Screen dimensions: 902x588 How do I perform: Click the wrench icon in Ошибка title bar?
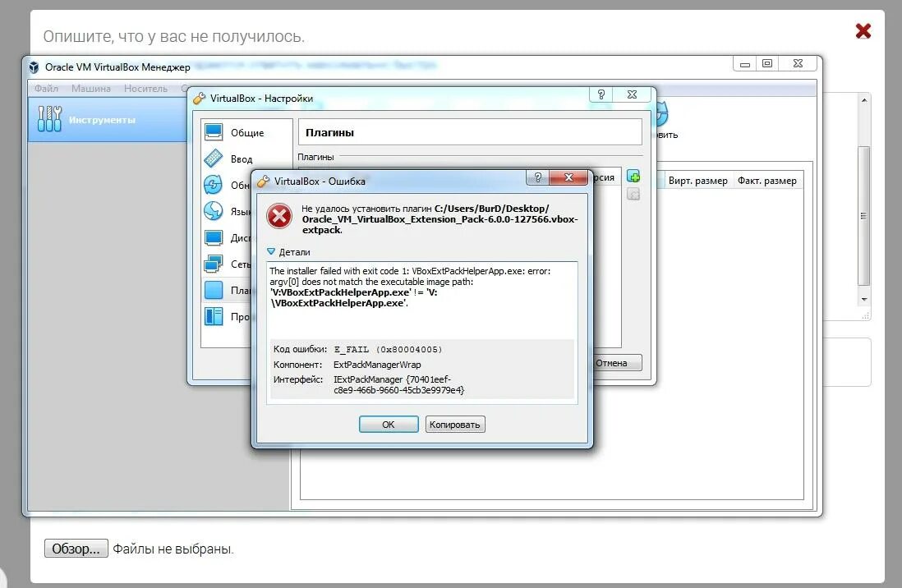(263, 181)
